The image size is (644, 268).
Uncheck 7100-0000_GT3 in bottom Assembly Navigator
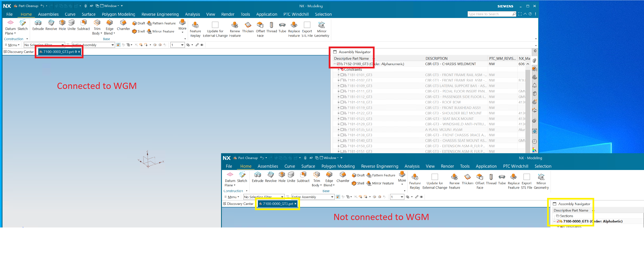pyautogui.click(x=557, y=221)
